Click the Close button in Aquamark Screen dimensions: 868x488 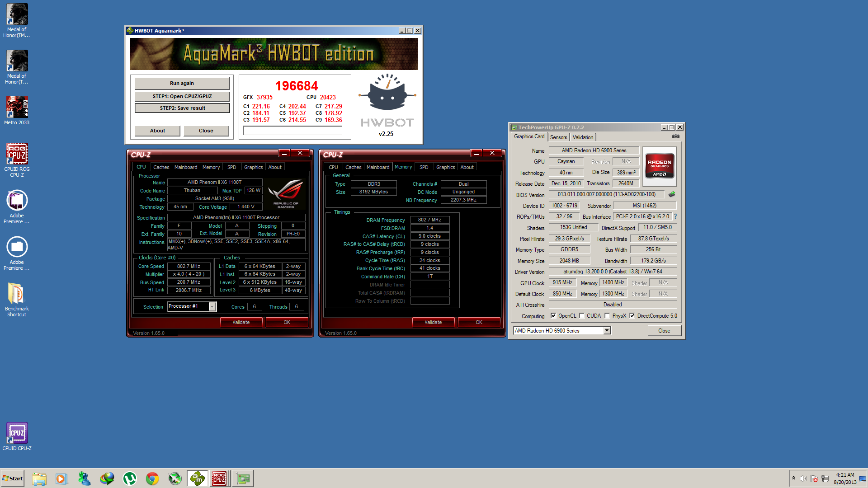pyautogui.click(x=206, y=131)
